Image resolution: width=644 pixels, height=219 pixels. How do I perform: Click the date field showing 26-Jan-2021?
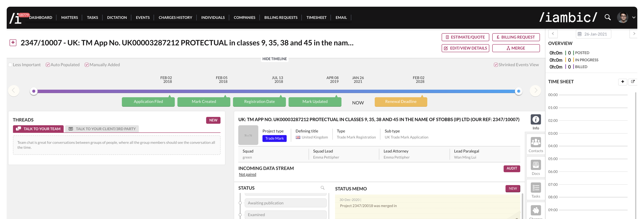(x=593, y=34)
